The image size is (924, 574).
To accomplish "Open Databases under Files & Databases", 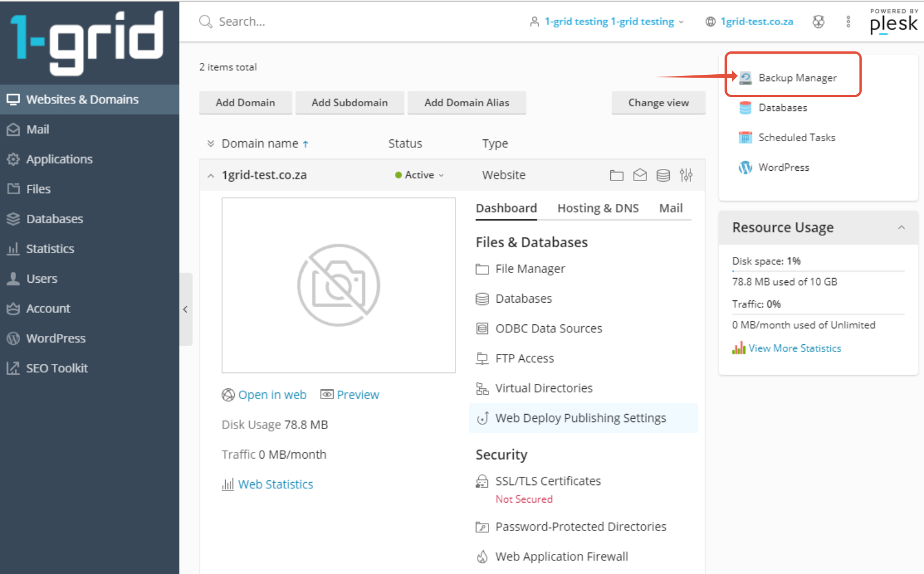I will pos(514,299).
